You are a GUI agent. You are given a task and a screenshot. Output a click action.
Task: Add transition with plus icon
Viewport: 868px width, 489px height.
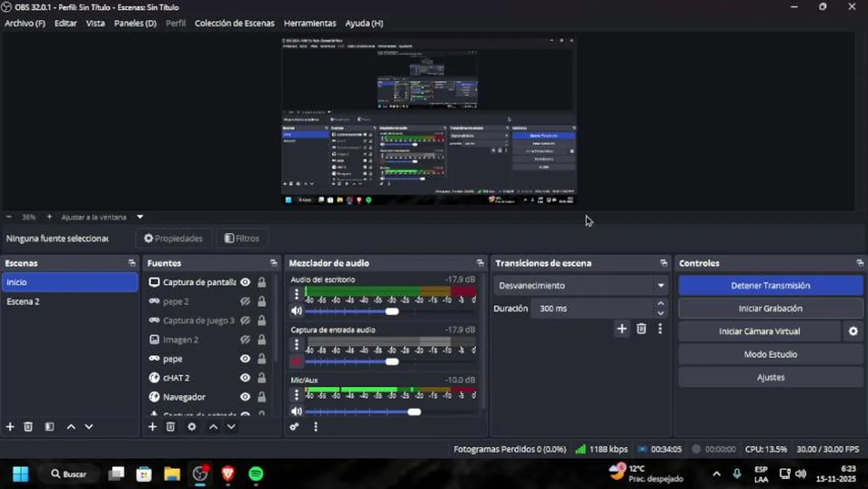click(x=621, y=329)
